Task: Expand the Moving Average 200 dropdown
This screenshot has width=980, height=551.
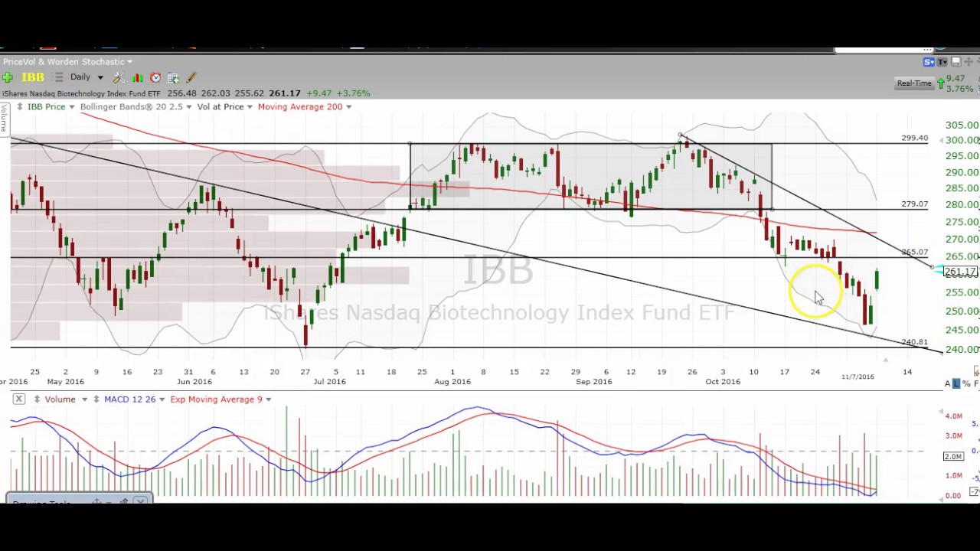Action: [348, 107]
